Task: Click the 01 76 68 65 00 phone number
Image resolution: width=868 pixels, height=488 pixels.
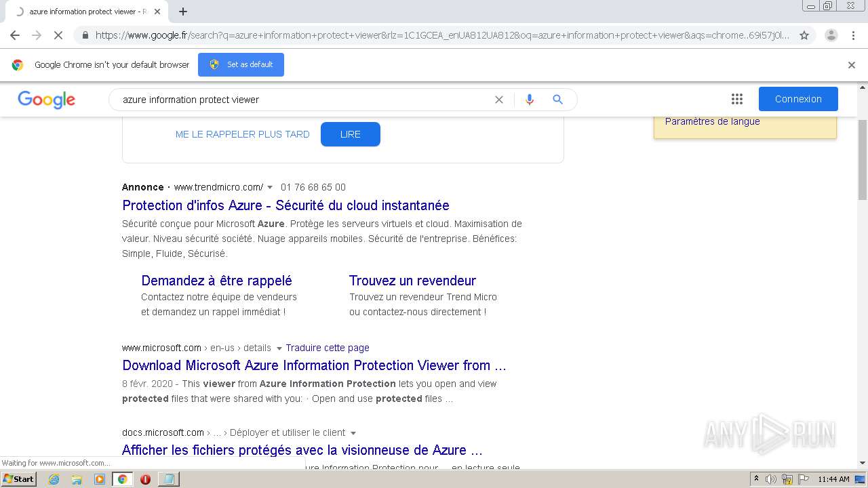Action: [x=313, y=187]
